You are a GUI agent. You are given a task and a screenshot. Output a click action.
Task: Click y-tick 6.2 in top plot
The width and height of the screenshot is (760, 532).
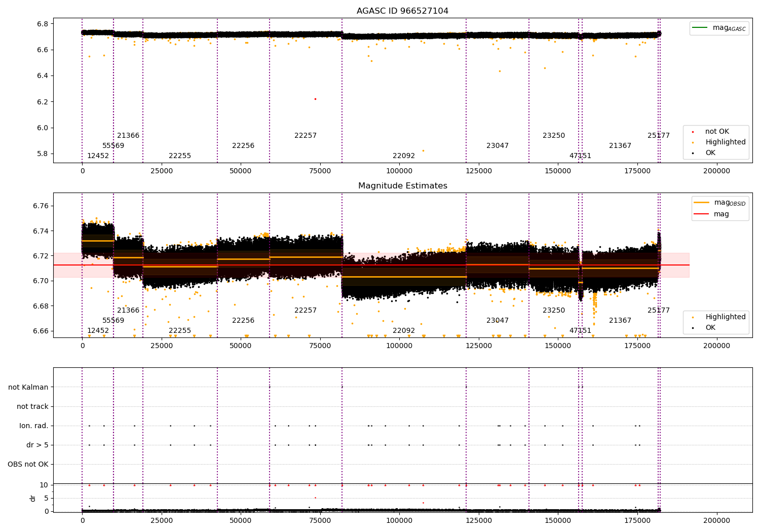[43, 102]
